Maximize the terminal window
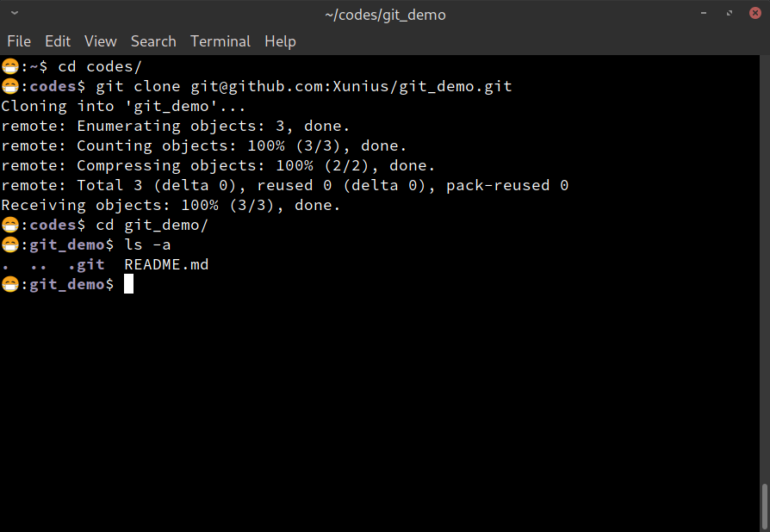The image size is (770, 532). click(730, 13)
